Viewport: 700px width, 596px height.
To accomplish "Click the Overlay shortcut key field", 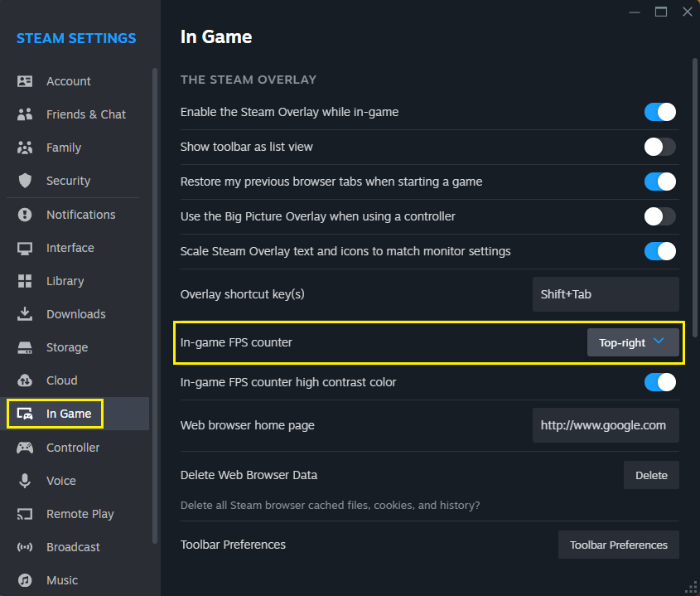I will click(606, 294).
